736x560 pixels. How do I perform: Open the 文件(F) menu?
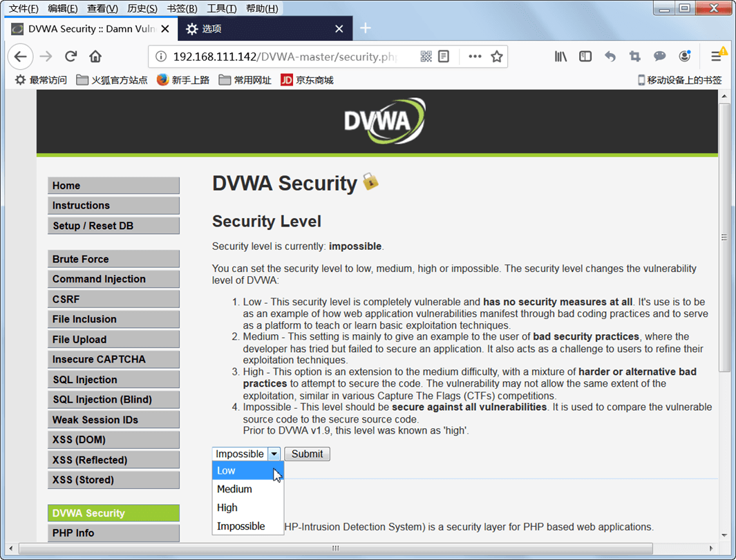[x=23, y=8]
